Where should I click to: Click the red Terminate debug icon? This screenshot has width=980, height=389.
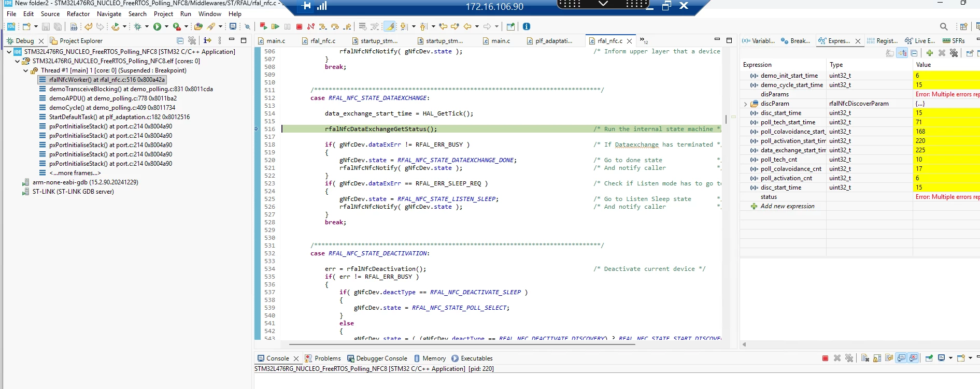pyautogui.click(x=299, y=26)
